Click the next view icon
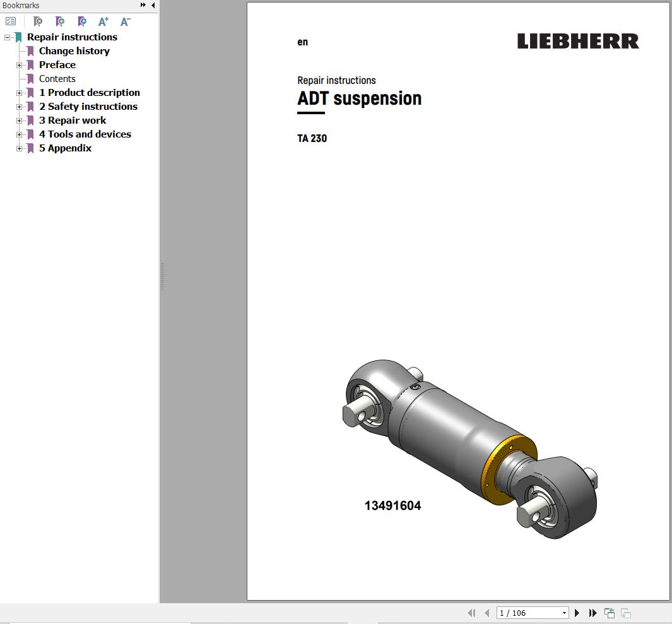This screenshot has width=672, height=624. 626,613
